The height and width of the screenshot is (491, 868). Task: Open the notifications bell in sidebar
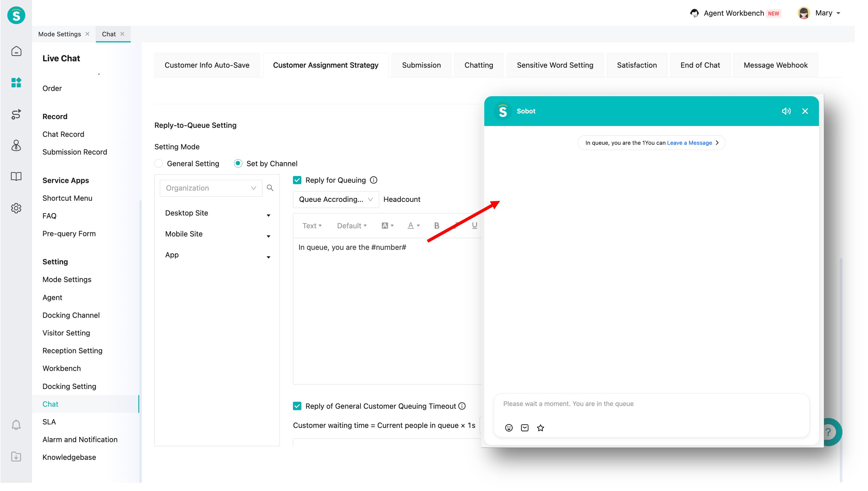[x=16, y=425]
